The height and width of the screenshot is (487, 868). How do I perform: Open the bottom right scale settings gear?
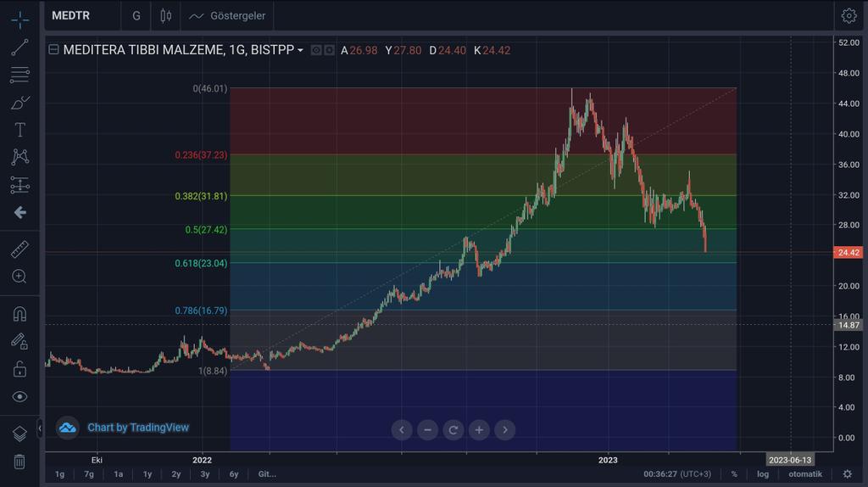coord(848,474)
